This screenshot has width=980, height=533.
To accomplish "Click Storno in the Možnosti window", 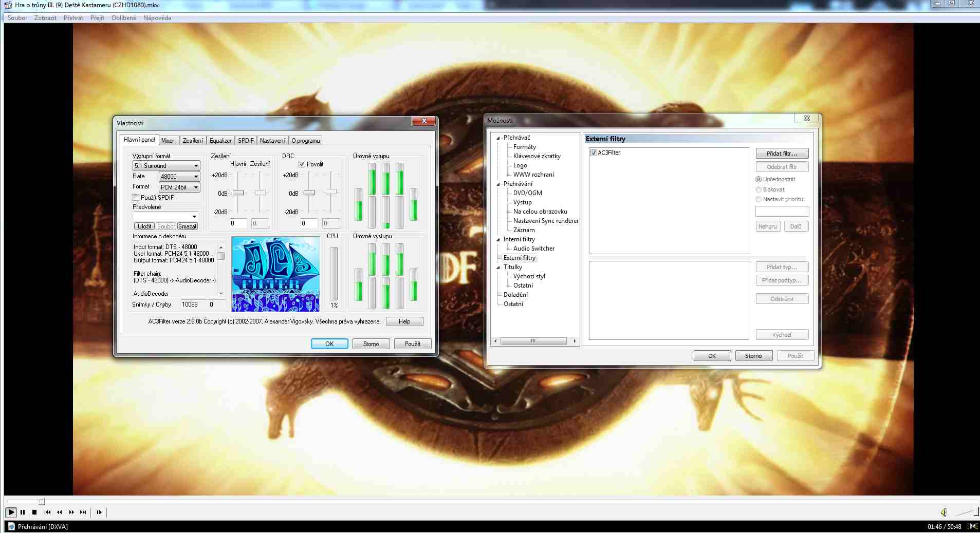I will point(753,356).
